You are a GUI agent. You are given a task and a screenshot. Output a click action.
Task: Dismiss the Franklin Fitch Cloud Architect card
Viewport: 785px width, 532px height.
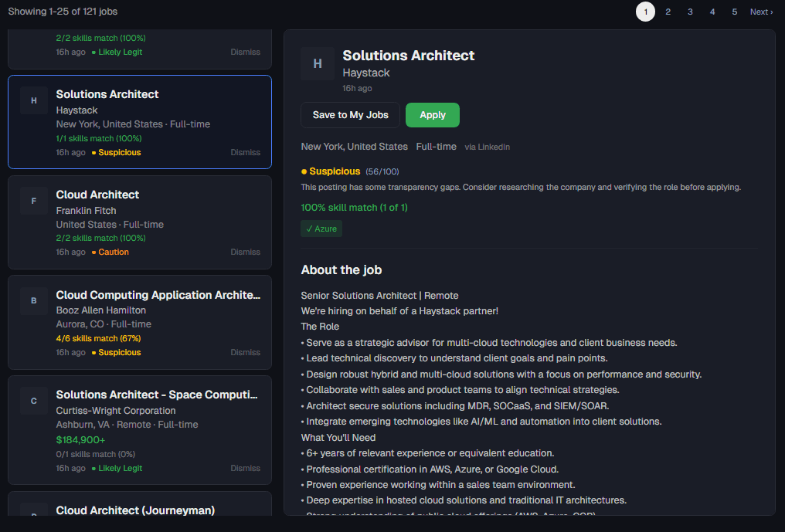tap(246, 252)
